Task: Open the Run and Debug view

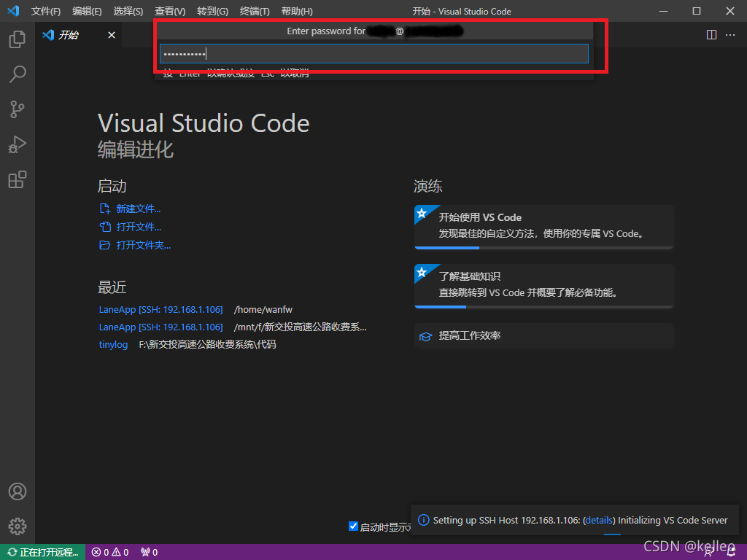Action: [x=18, y=144]
